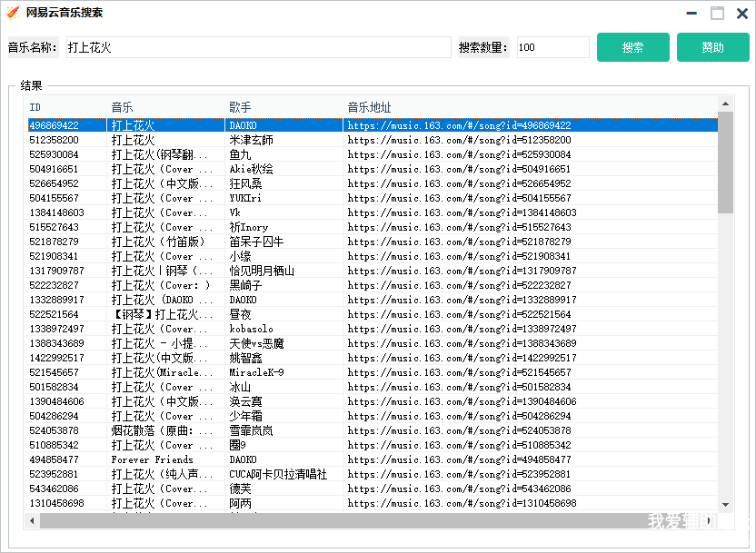This screenshot has height=553, width=756.
Task: Click URL ending in id=1310458698
Action: tap(462, 503)
